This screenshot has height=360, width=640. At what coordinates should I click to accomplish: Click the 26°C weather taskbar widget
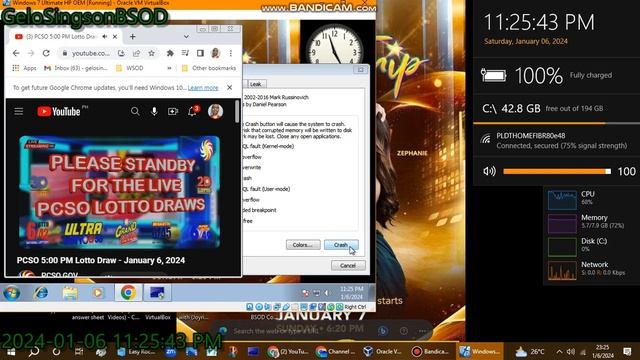pos(530,351)
